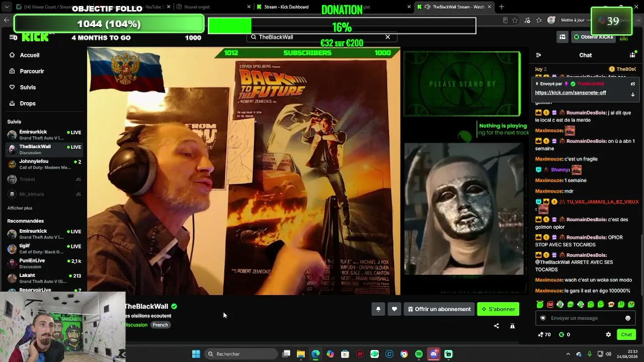Open the grid icon next to Obtenir KICKs
The image size is (644, 362).
(x=562, y=37)
